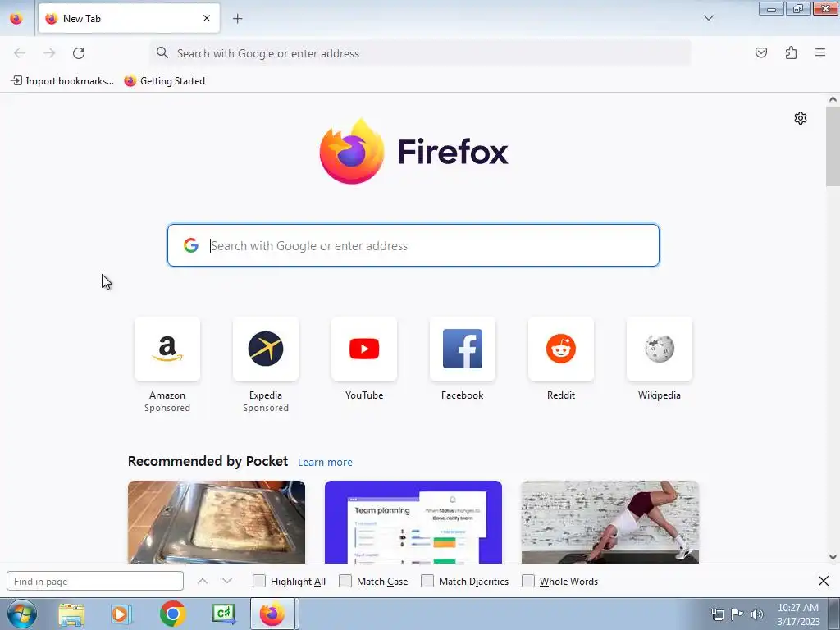This screenshot has height=630, width=840.
Task: Focus the toolbar address bar
Action: pyautogui.click(x=421, y=53)
